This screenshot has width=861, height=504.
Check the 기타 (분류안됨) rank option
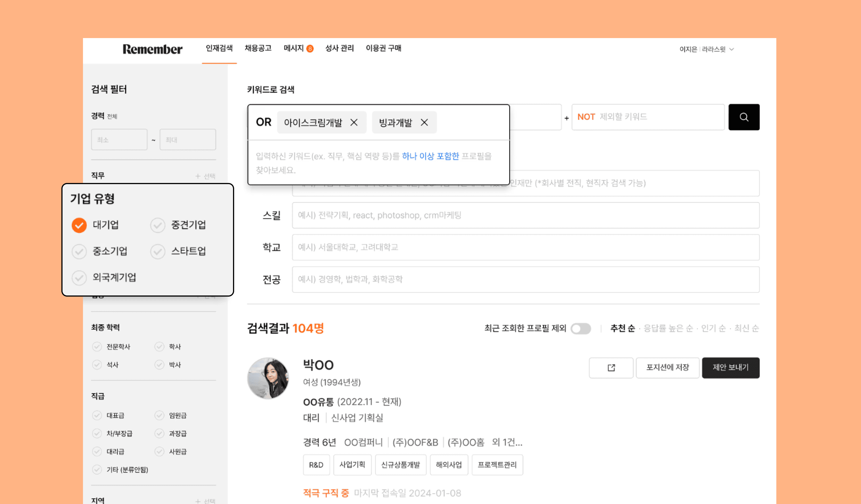point(97,470)
